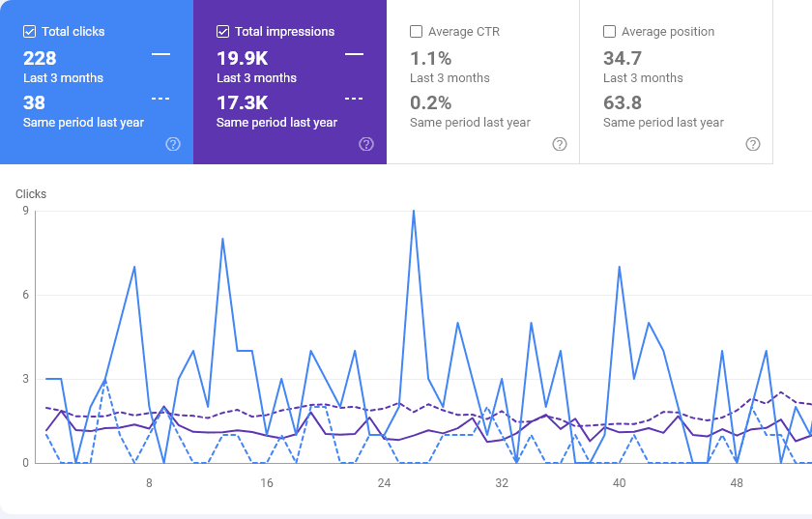The image size is (812, 519).
Task: Click solid line legend icon in Total impressions
Action: click(x=354, y=54)
